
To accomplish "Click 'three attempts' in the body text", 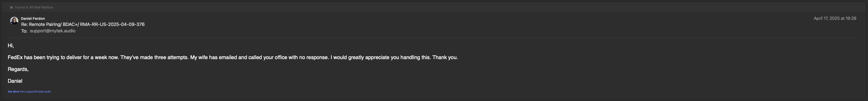I will 171,57.
